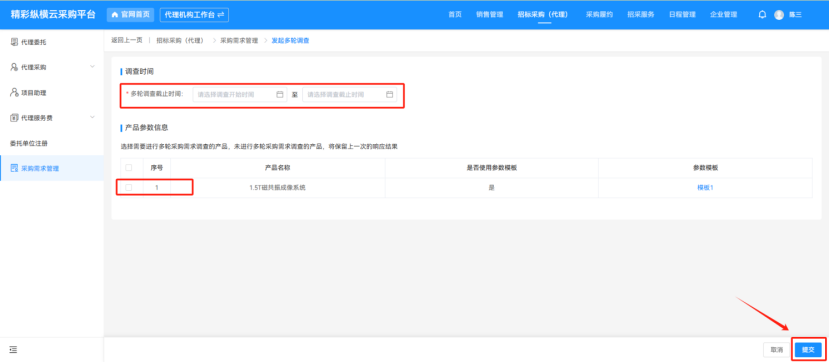The height and width of the screenshot is (362, 829).
Task: Click the 序号 column header
Action: tap(156, 168)
